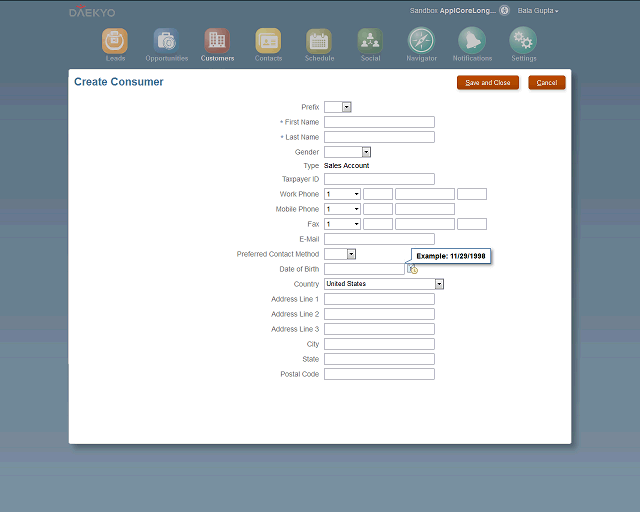Image resolution: width=640 pixels, height=512 pixels.
Task: Focus the City field
Action: (x=379, y=344)
